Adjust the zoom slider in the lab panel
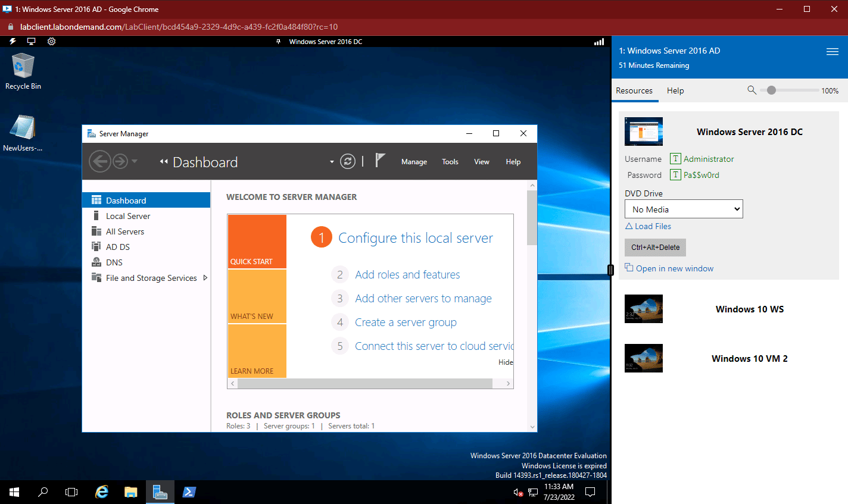Screen dimensions: 848x504 772,90
